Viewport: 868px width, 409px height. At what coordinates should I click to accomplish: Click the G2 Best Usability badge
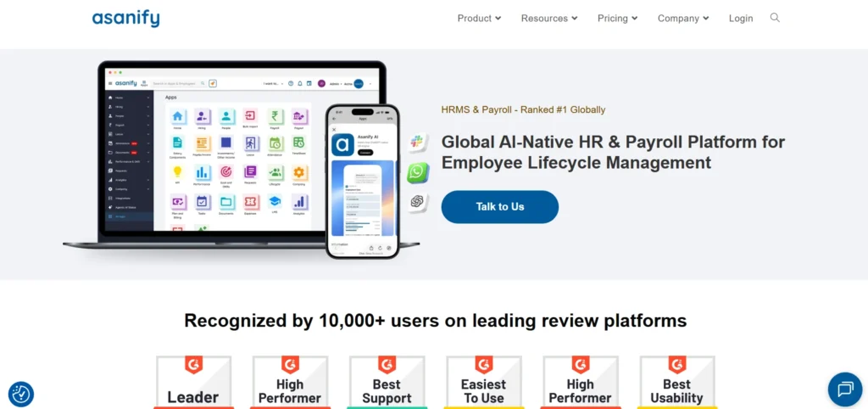tap(676, 382)
